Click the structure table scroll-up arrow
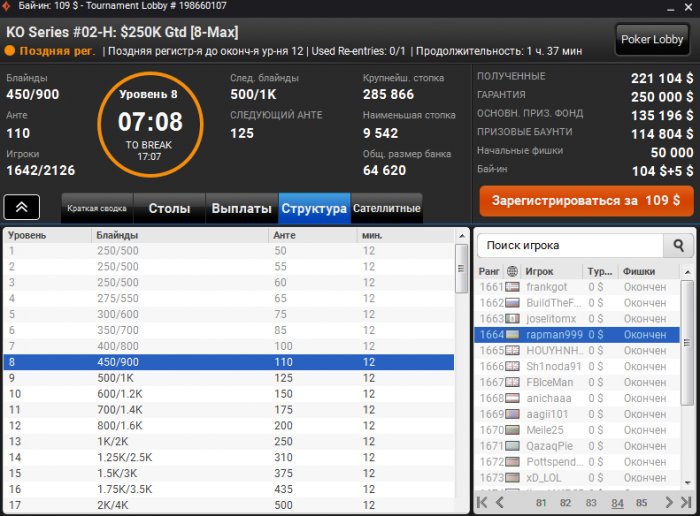Image resolution: width=700 pixels, height=516 pixels. click(462, 236)
